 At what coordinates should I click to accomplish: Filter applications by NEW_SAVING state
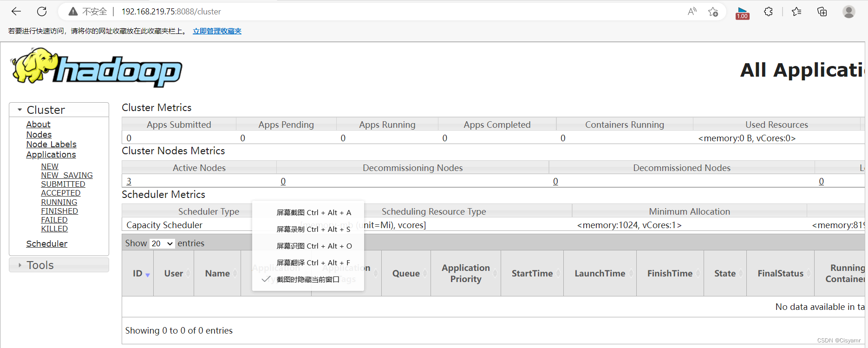coord(67,175)
